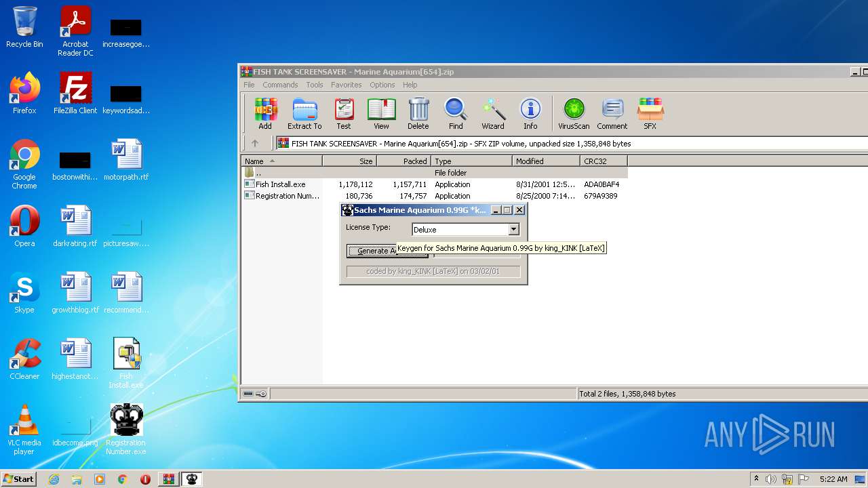The height and width of the screenshot is (488, 868).
Task: Select highestanot... document on desktop
Action: pyautogui.click(x=75, y=359)
